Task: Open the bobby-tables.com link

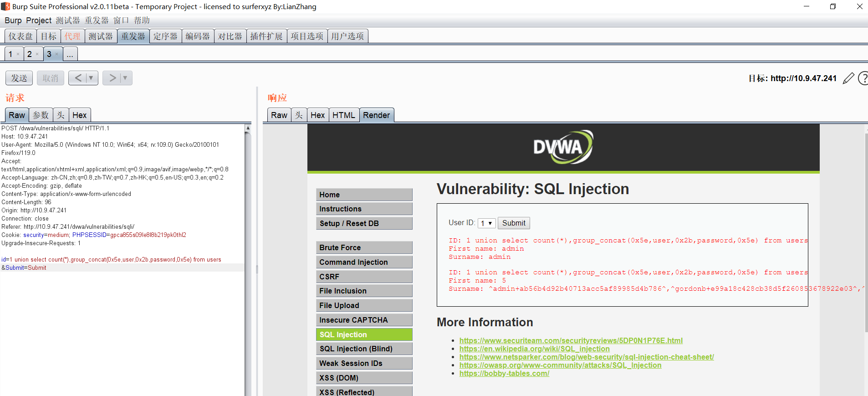Action: click(x=504, y=373)
